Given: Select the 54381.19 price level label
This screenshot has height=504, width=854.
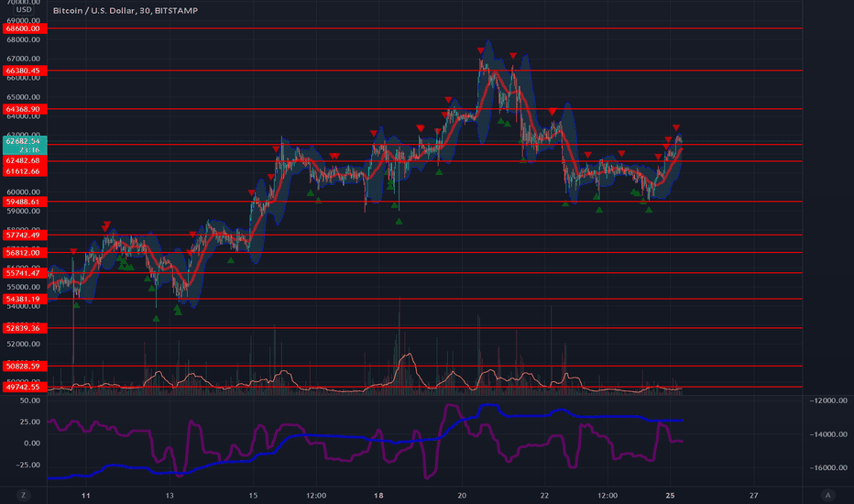Looking at the screenshot, I should coord(24,299).
